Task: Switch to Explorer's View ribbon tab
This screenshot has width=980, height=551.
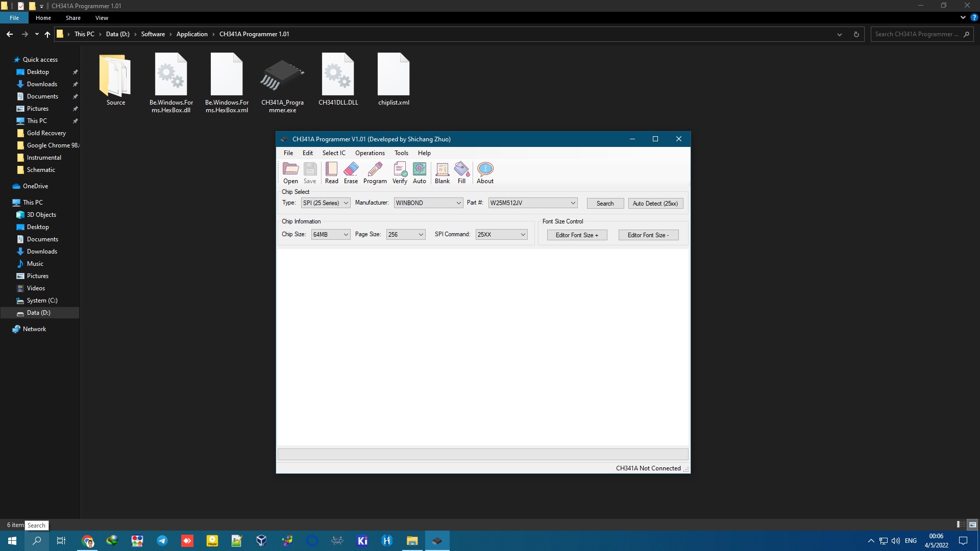Action: tap(102, 18)
